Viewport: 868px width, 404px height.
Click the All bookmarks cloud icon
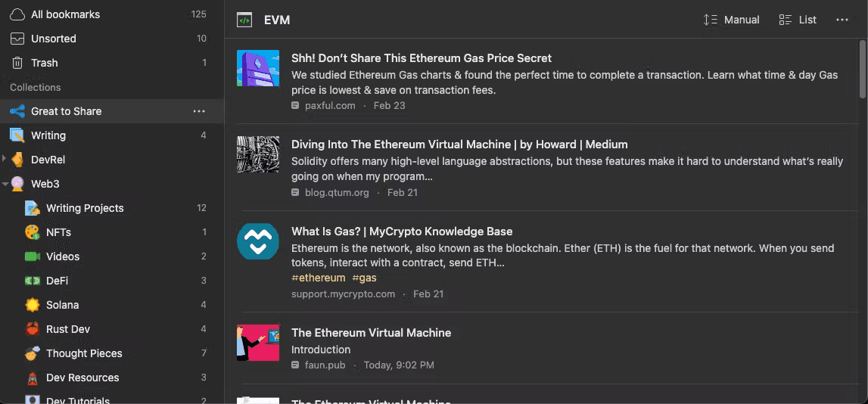coord(17,14)
